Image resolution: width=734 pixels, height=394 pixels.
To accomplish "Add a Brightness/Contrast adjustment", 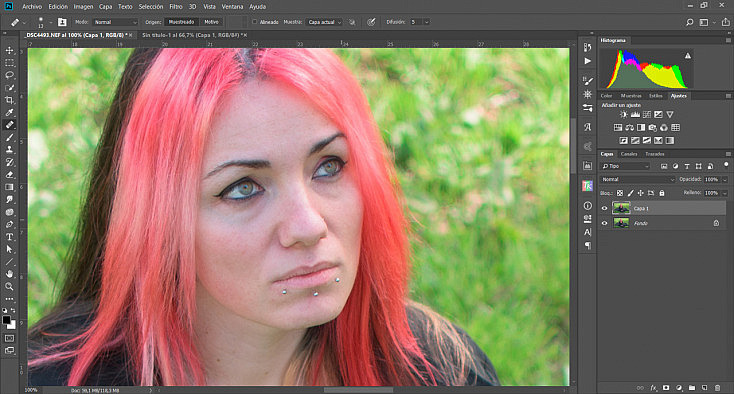I will [624, 115].
